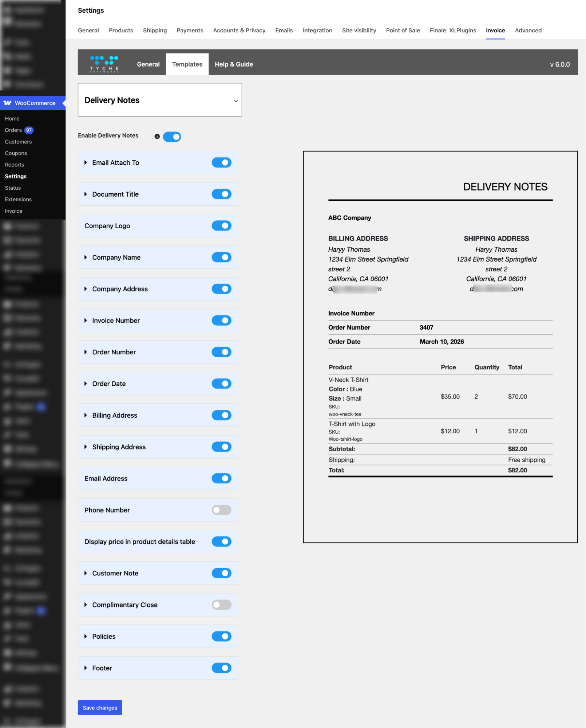Open Orders from the sidebar

click(14, 130)
